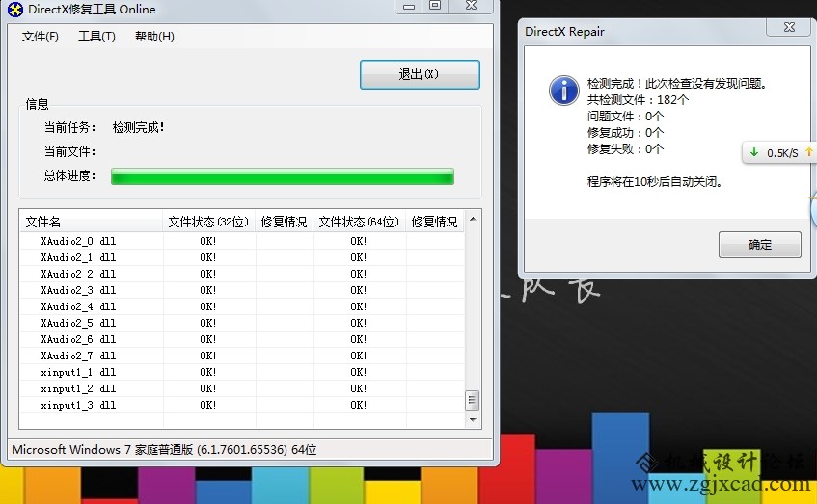Click 64位 OK! status of XAudio2_4.dll

359,306
